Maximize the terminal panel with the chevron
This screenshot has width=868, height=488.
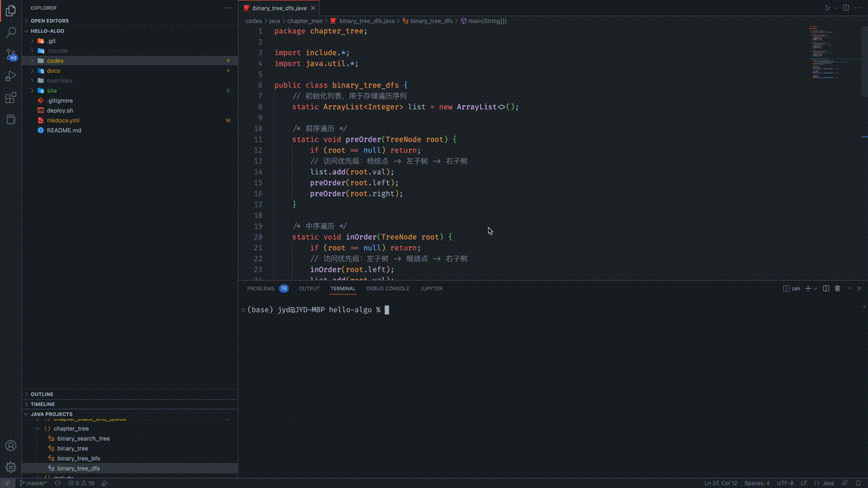pyautogui.click(x=849, y=288)
